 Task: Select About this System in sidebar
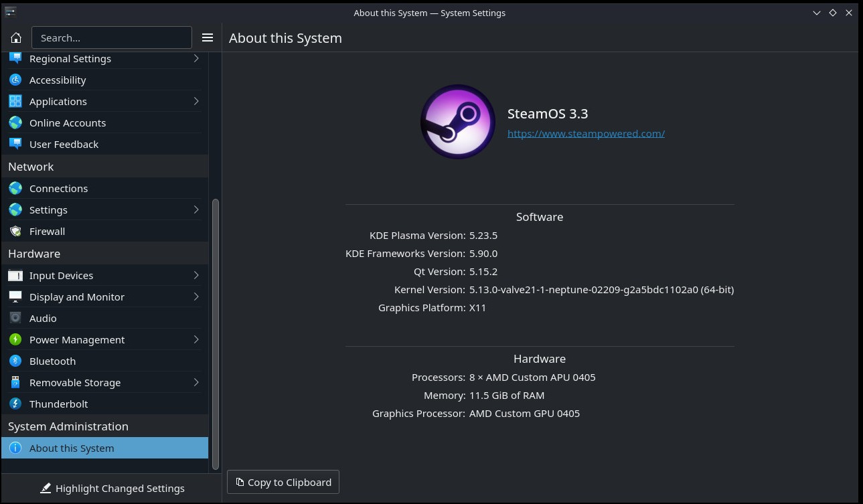pyautogui.click(x=104, y=448)
